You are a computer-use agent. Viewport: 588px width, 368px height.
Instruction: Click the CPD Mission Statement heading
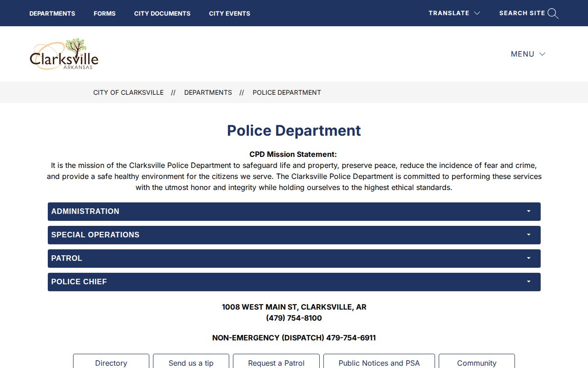[x=293, y=155]
